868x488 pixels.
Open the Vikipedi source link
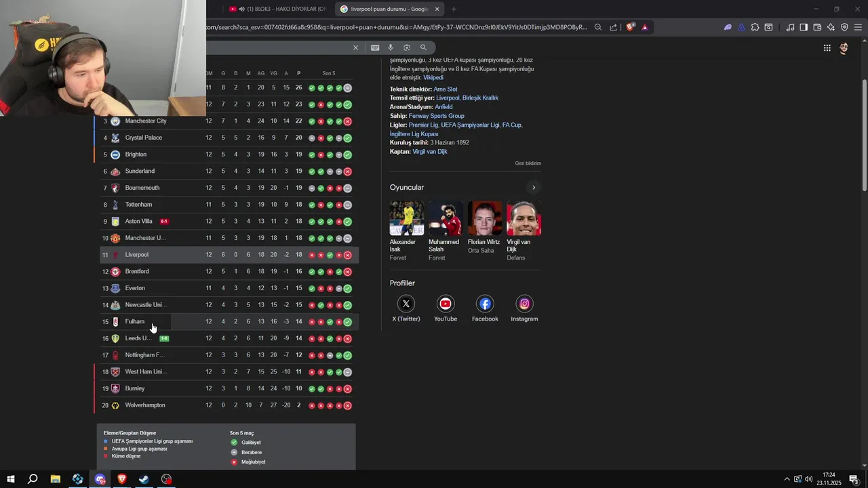433,78
